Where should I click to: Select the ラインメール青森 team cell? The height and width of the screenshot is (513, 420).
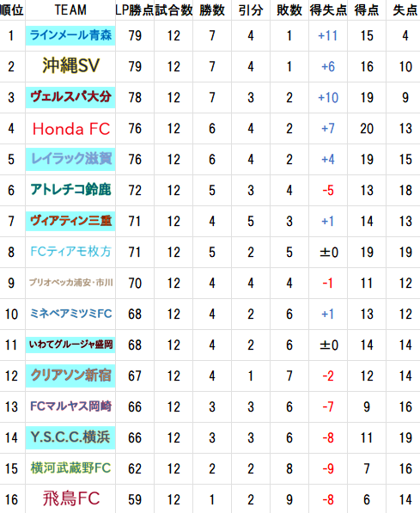pyautogui.click(x=70, y=35)
